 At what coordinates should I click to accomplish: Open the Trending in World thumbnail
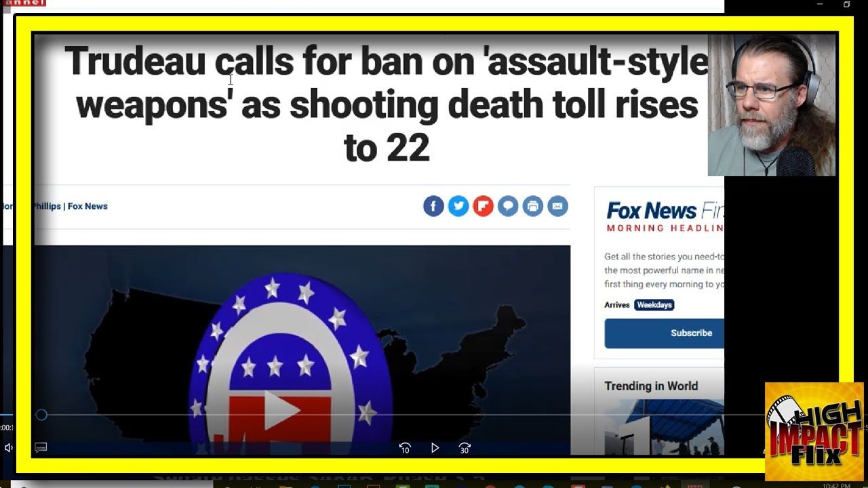click(x=664, y=427)
